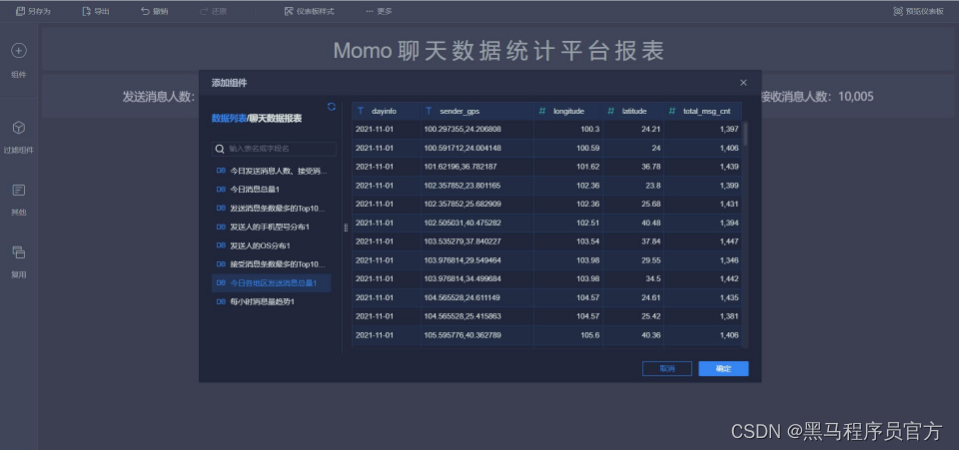The height and width of the screenshot is (451, 959).
Task: Click the sender_gps column header
Action: pos(477,111)
